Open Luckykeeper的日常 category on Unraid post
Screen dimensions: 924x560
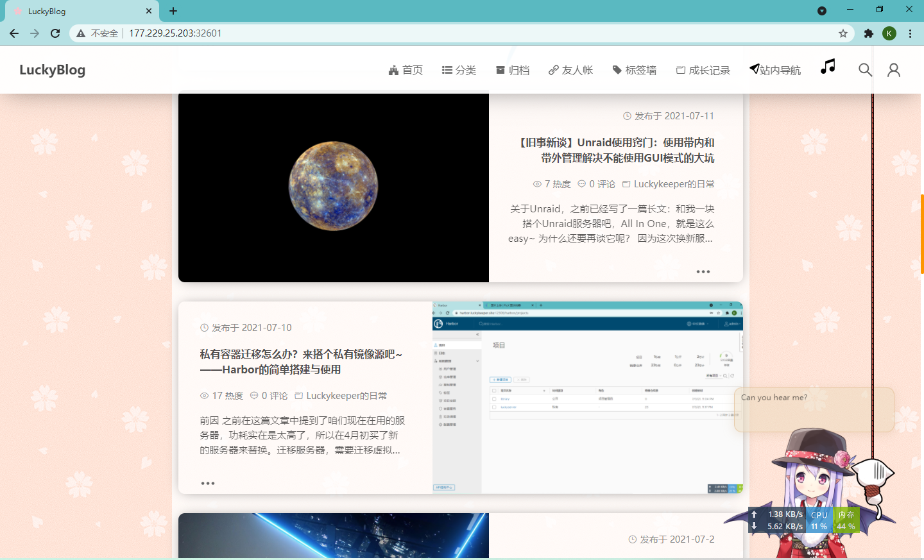pos(668,184)
